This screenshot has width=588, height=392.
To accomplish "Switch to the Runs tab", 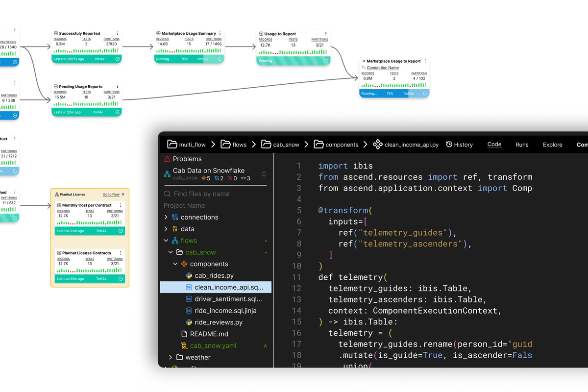I will (522, 145).
